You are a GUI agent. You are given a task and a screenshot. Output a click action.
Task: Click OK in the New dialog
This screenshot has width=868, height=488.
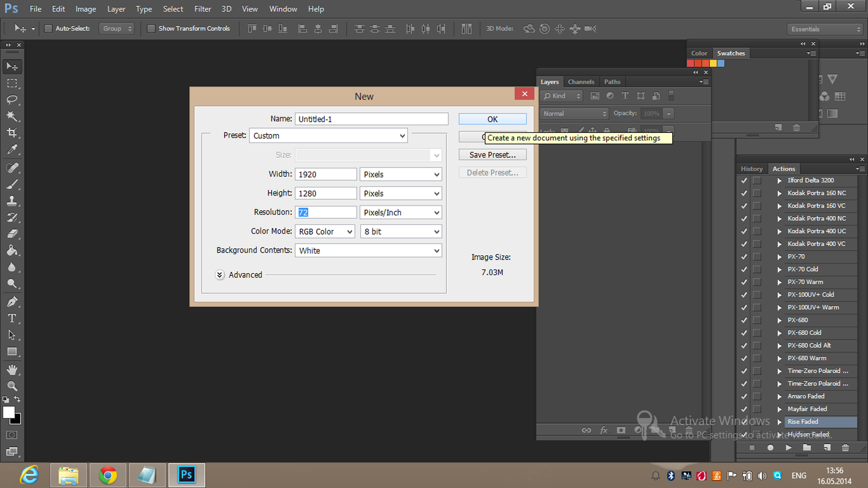click(492, 119)
